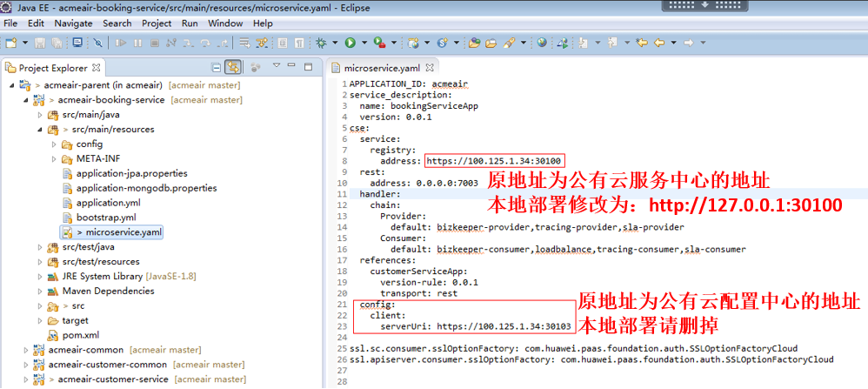
Task: Toggle Show Whitespace Characters pilcrow button
Action: [x=299, y=42]
